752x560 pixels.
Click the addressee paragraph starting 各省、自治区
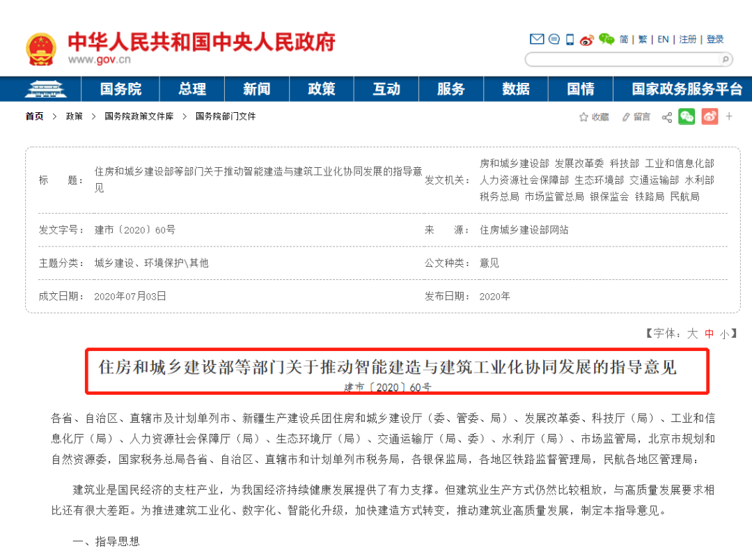click(383, 439)
